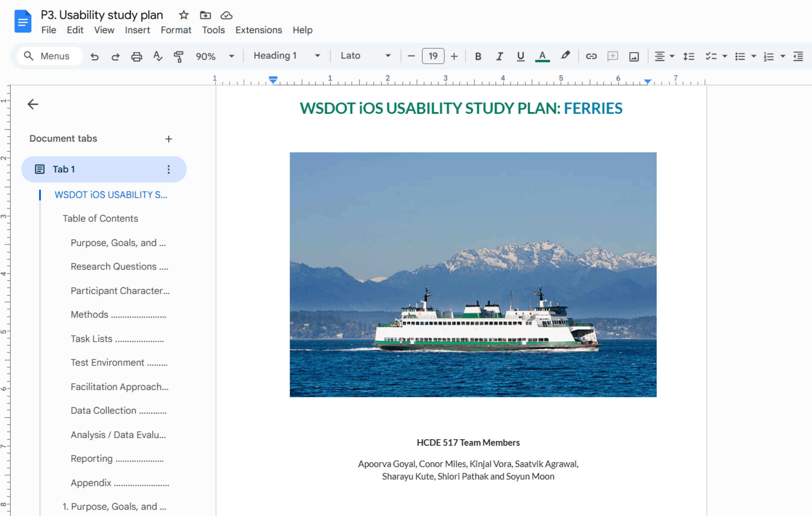The width and height of the screenshot is (812, 516).
Task: Toggle Italic formatting
Action: point(499,56)
